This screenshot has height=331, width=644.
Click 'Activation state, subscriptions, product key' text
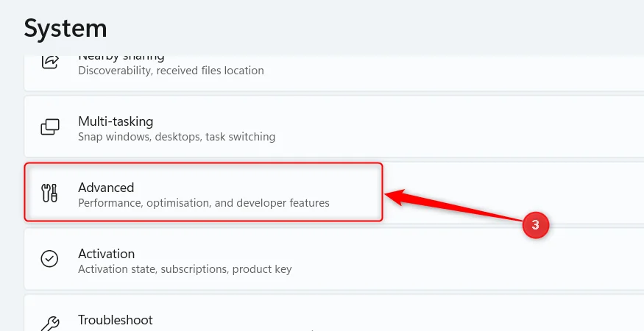(185, 269)
